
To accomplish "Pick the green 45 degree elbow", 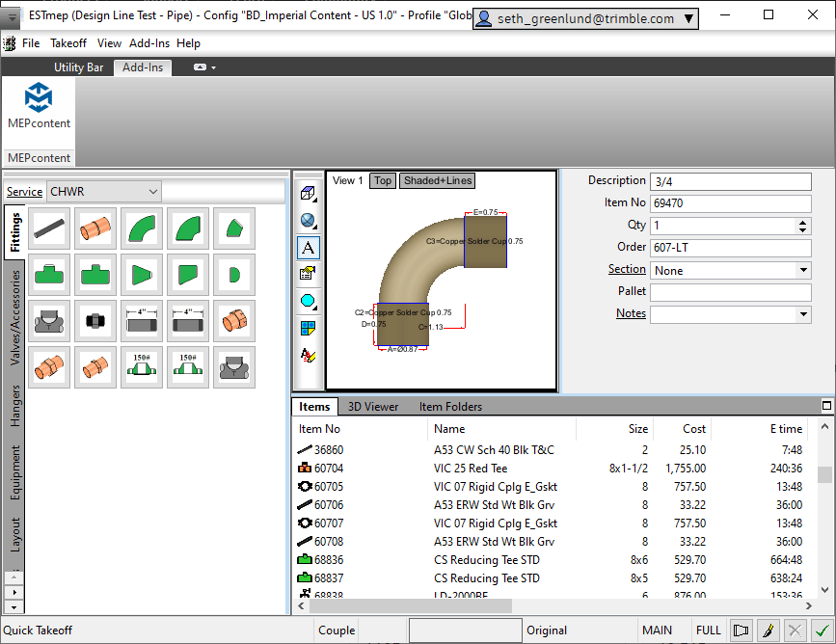I will pos(234,228).
